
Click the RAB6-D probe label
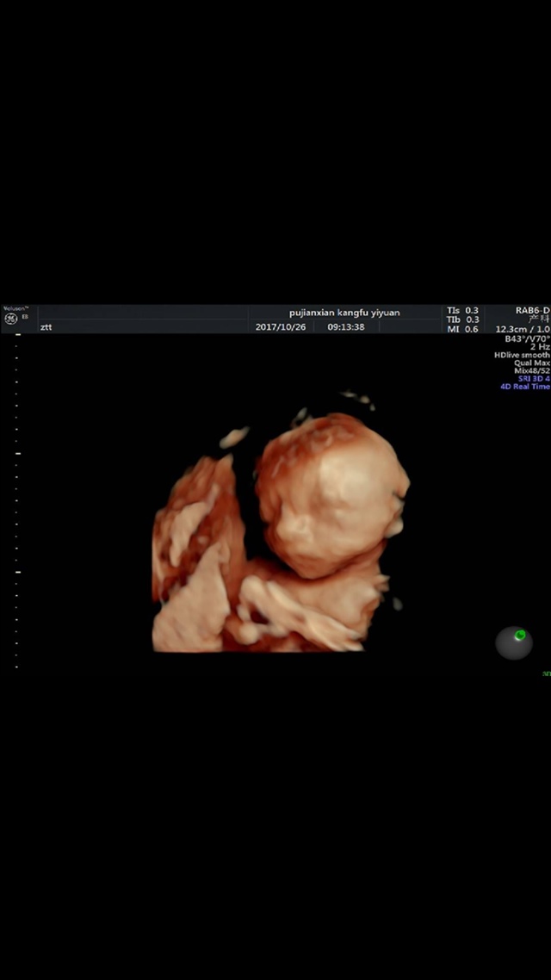tap(532, 311)
